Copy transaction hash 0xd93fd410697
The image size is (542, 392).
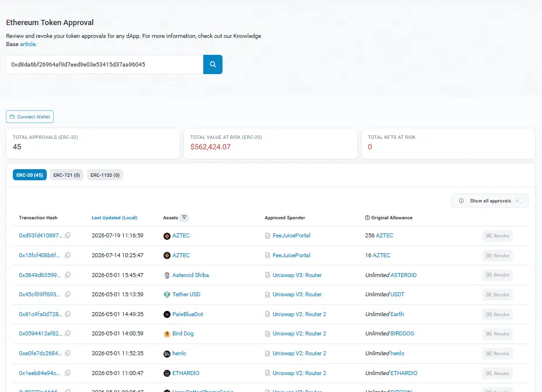[x=68, y=235]
